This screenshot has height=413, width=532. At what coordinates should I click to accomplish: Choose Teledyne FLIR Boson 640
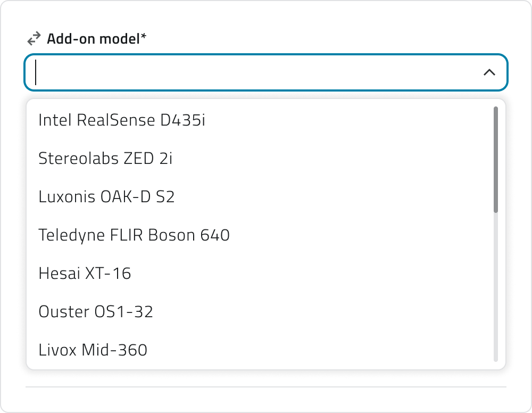pyautogui.click(x=134, y=235)
